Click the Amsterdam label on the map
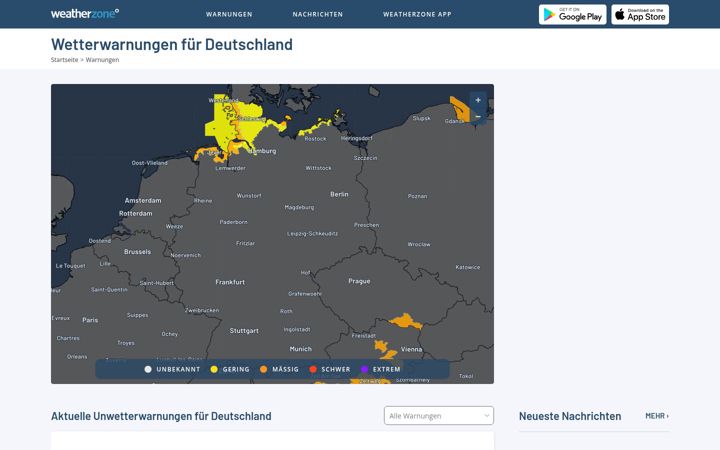720x450 pixels. 143,201
